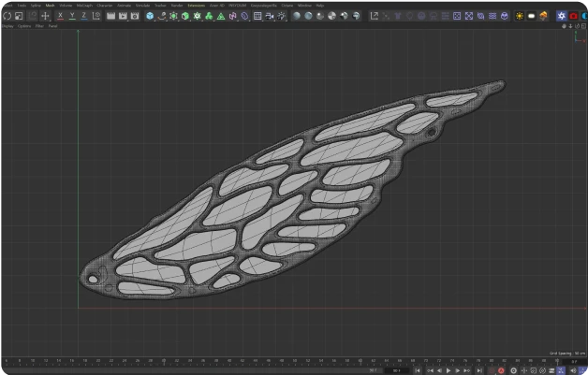Open the Mesh menu
Image resolution: width=588 pixels, height=375 pixels.
[50, 6]
